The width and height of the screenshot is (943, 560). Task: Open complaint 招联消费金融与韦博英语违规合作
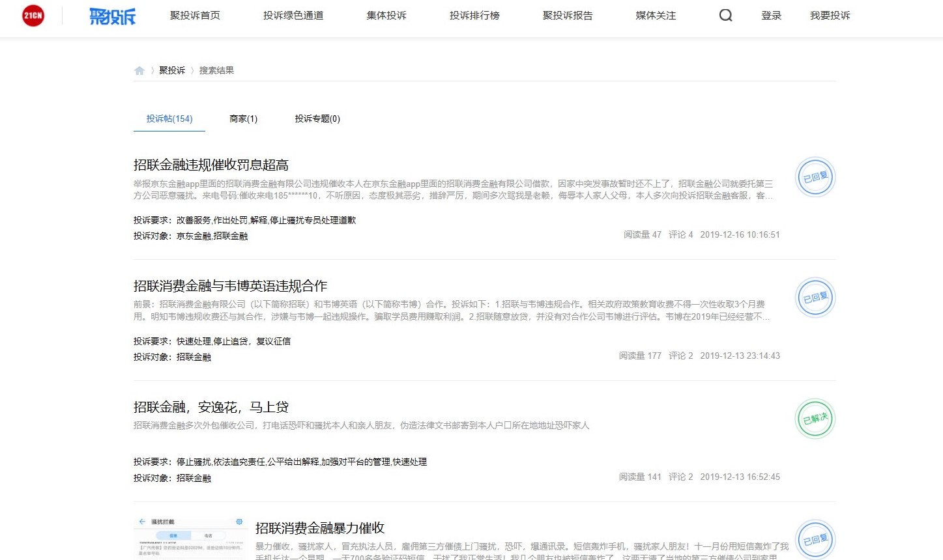click(x=231, y=286)
